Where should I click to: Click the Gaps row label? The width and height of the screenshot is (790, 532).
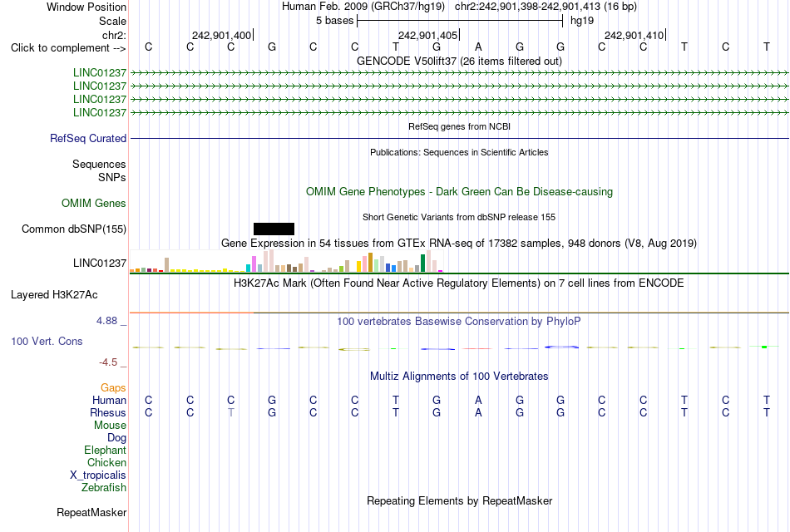113,387
